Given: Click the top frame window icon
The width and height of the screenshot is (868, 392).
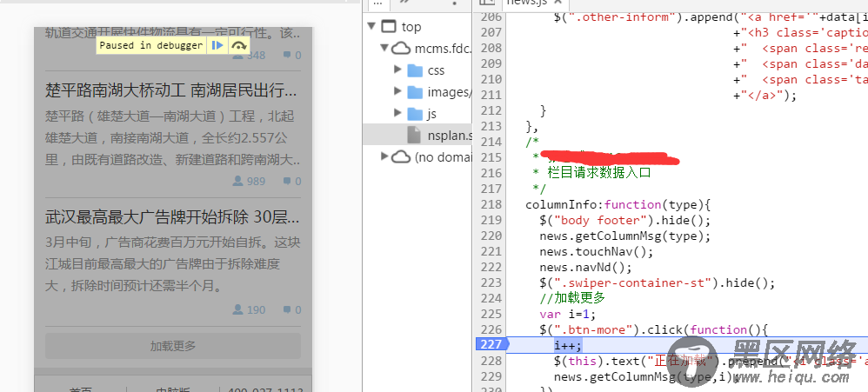Looking at the screenshot, I should point(389,26).
